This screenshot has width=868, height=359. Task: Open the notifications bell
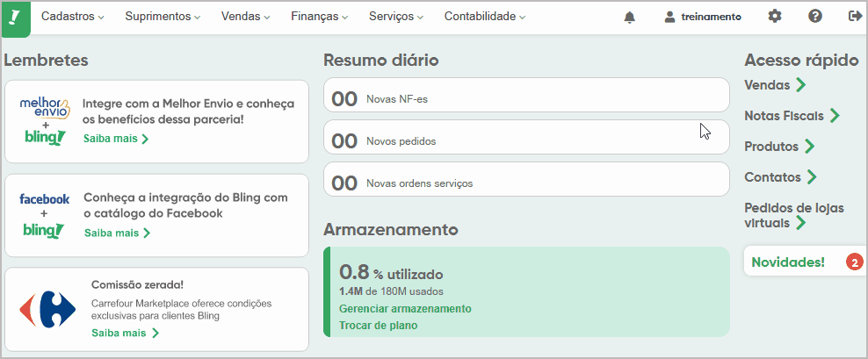click(629, 18)
